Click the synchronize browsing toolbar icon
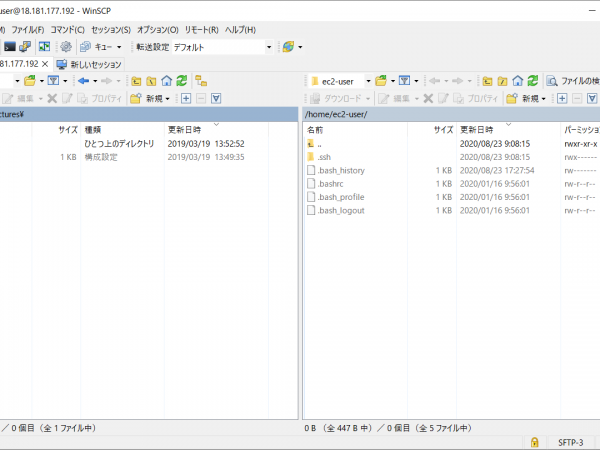 [44, 47]
